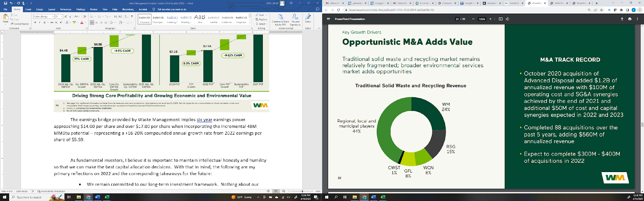Image resolution: width=644 pixels, height=201 pixels.
Task: Click Create and Share Adobe PDF
Action: click(x=281, y=20)
